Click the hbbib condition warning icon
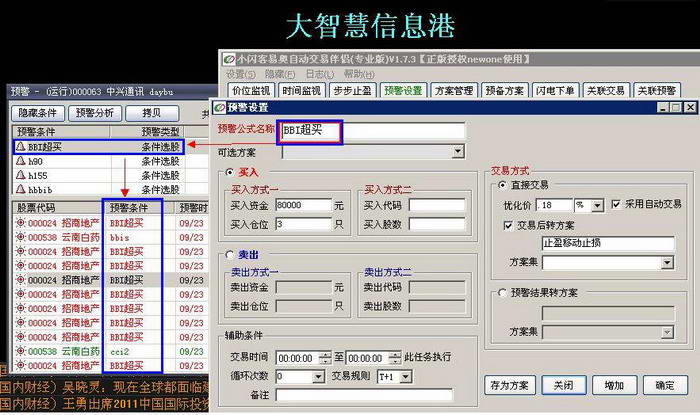The height and width of the screenshot is (415, 700). 20,189
